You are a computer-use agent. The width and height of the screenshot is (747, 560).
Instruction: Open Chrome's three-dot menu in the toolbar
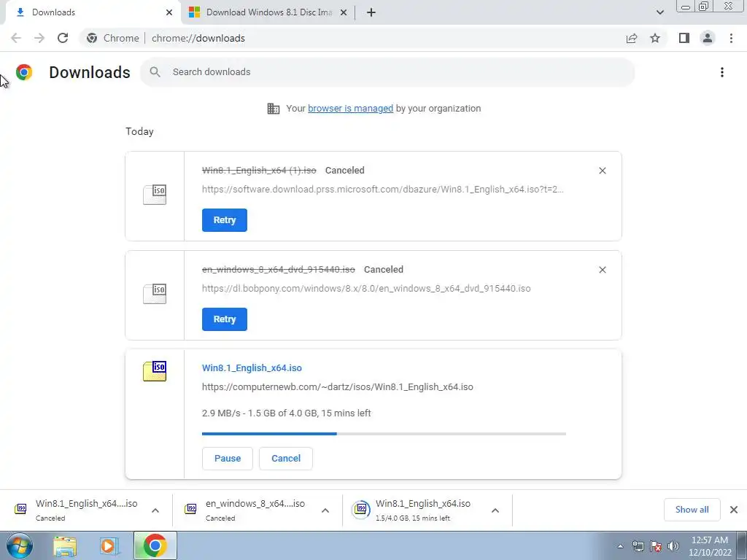click(731, 38)
